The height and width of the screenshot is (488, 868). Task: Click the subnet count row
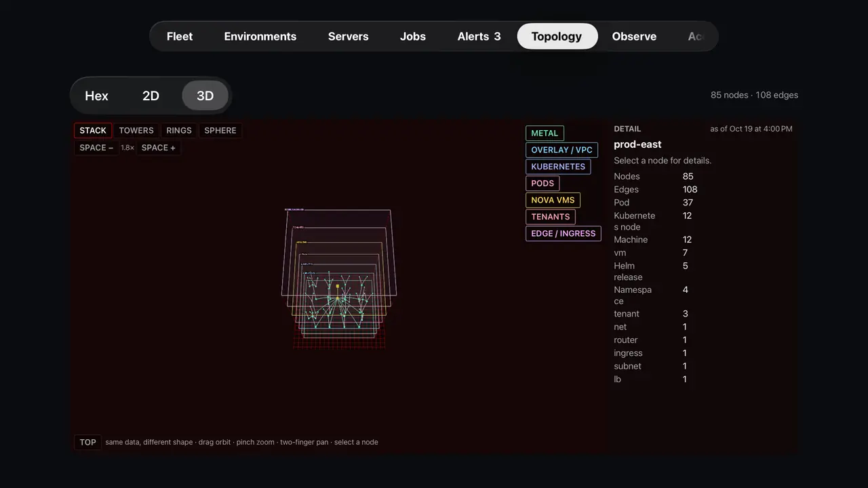pos(703,366)
